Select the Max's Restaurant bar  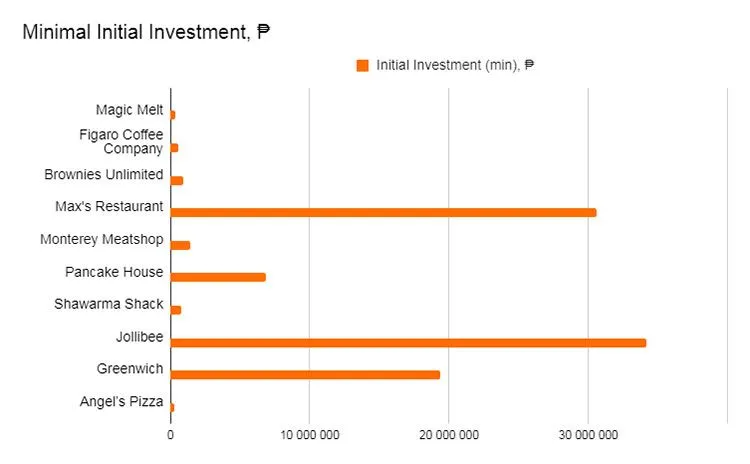tap(383, 212)
